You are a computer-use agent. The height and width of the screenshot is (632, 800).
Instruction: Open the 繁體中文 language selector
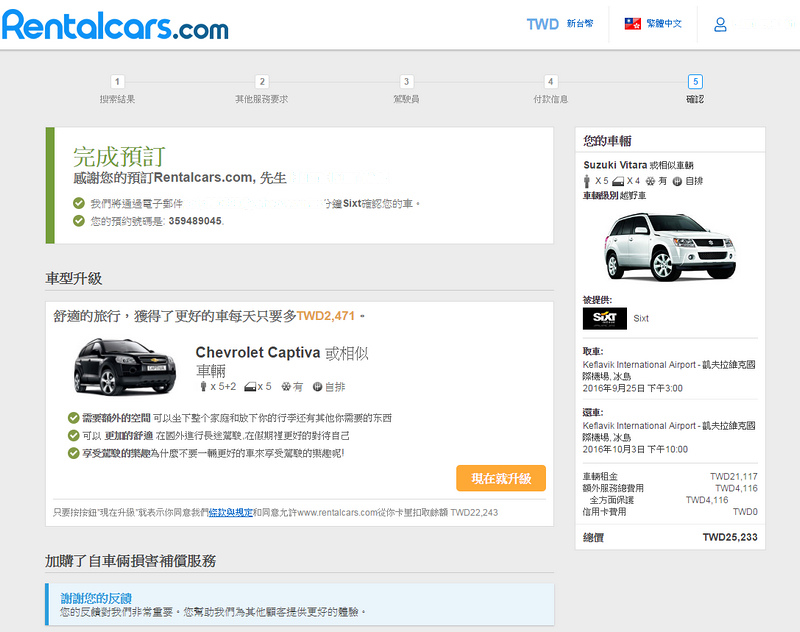(x=664, y=23)
